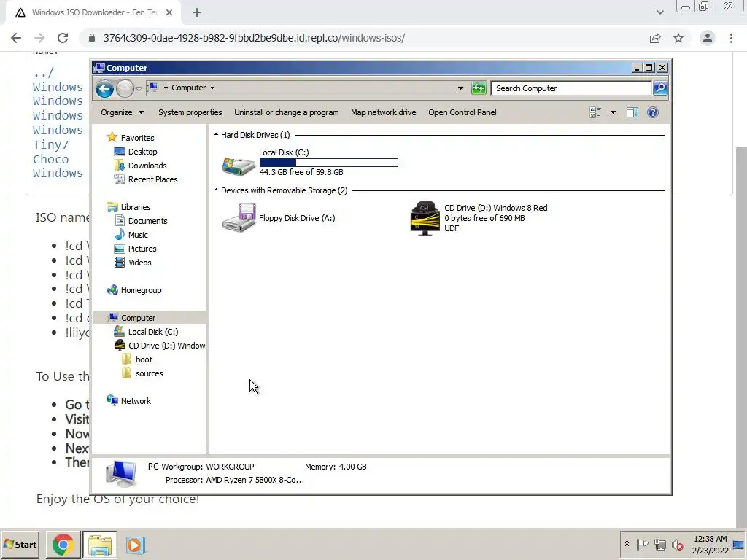Select Floppy Disk Drive (A:) icon
The width and height of the screenshot is (747, 560).
[239, 218]
